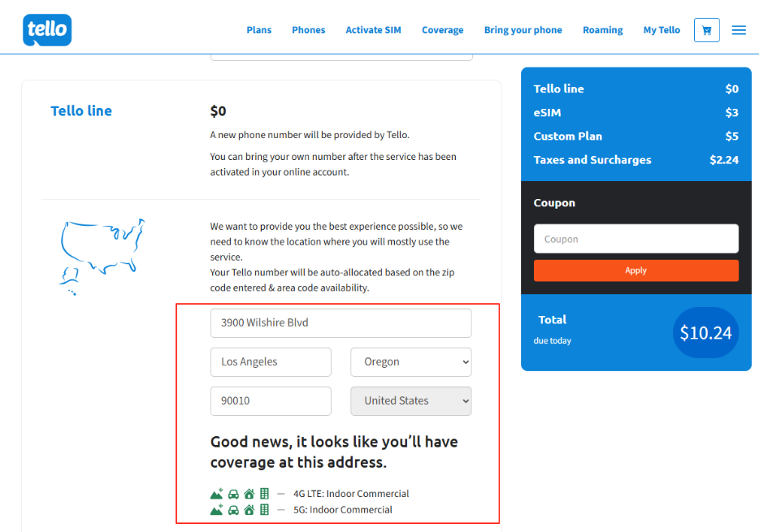Click the Good news coverage message

pyautogui.click(x=334, y=452)
